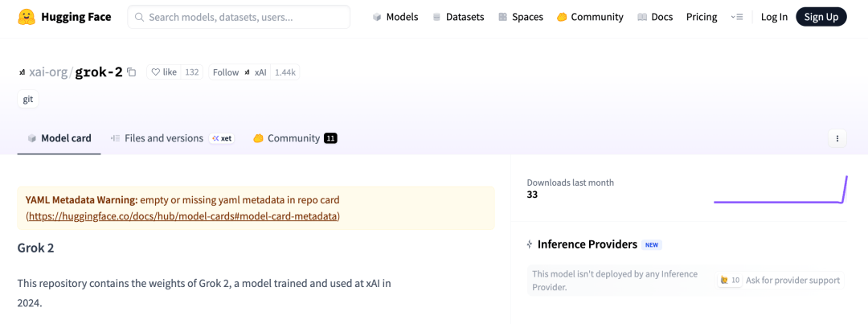View the 1.44k followers count
The image size is (868, 324).
[285, 72]
